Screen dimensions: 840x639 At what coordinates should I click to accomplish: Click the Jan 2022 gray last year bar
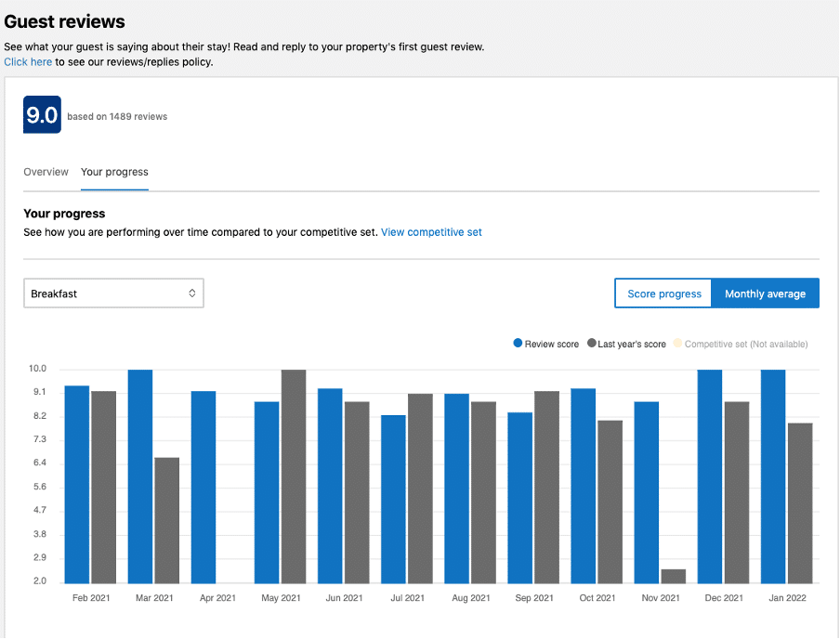coord(800,503)
